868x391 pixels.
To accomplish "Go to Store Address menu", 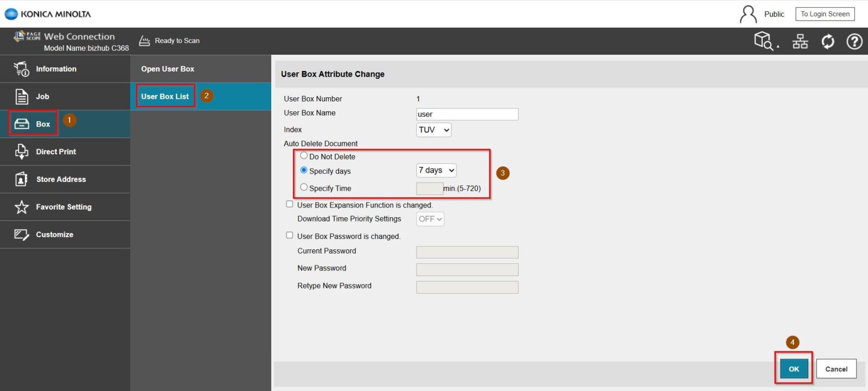I will tap(61, 179).
